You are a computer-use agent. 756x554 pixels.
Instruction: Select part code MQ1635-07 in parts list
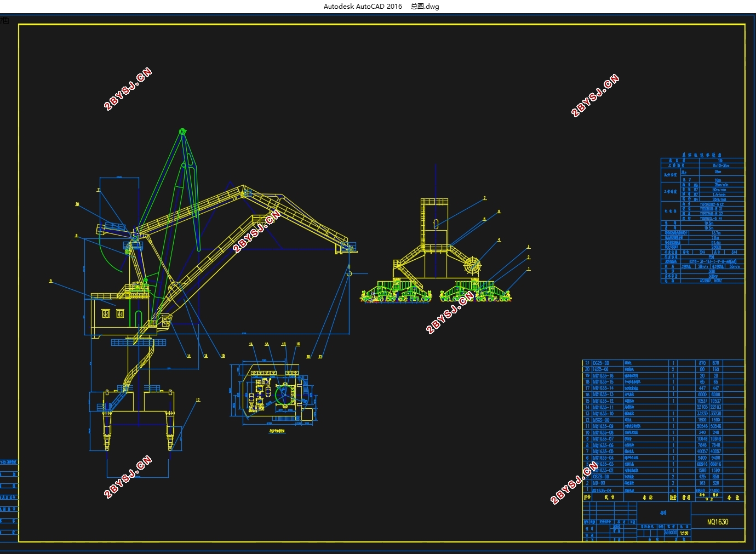[603, 439]
